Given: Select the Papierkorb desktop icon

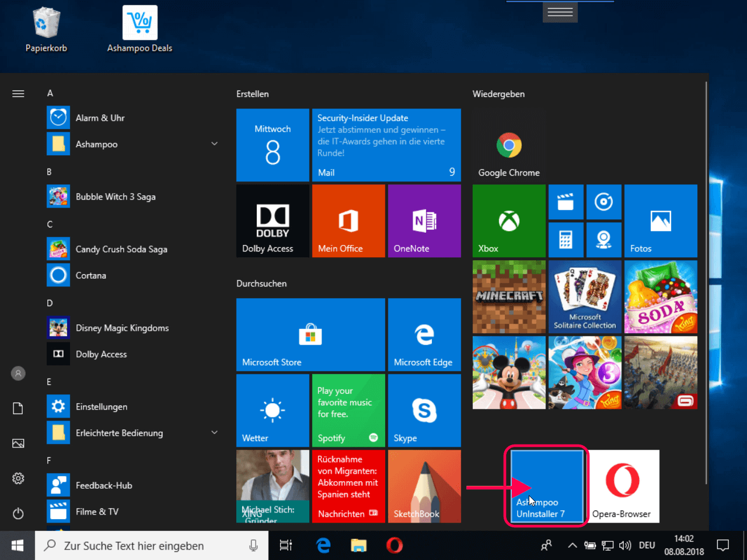Looking at the screenshot, I should [46, 30].
